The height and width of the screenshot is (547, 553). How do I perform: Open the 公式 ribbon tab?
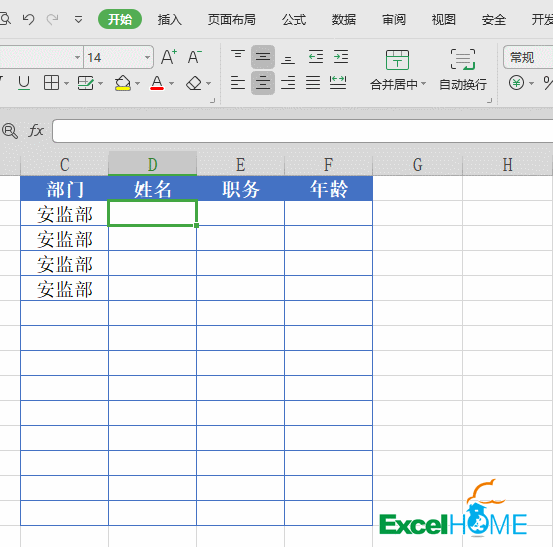(294, 19)
